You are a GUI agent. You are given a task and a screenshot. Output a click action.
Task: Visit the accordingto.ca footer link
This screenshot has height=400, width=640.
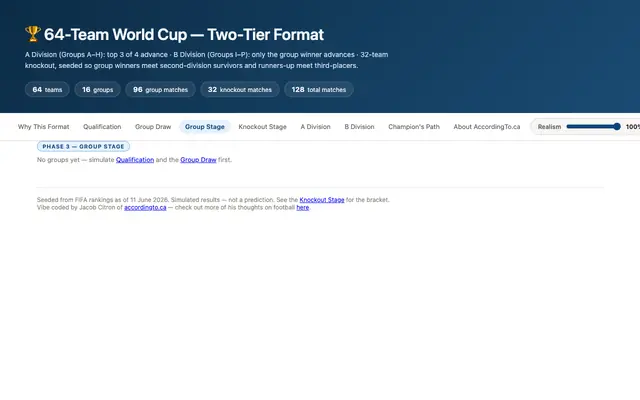pos(145,207)
